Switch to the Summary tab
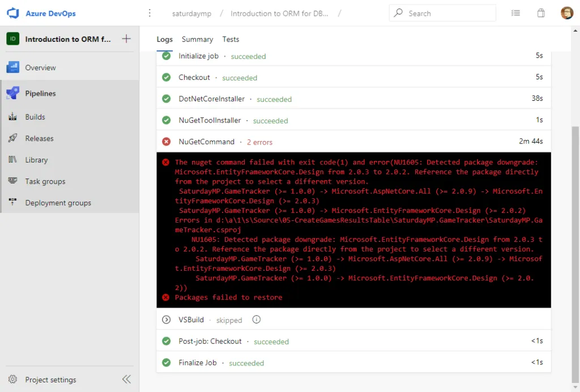580x392 pixels. (197, 39)
